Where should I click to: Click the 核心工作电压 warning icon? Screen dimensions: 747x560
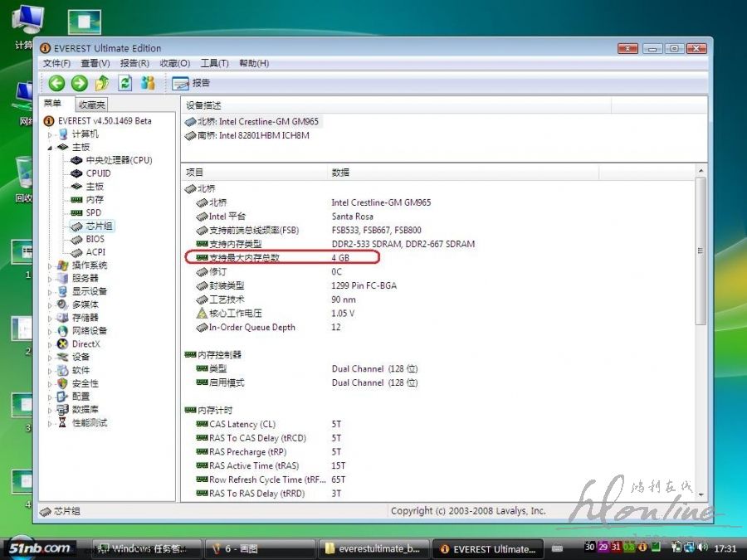coord(202,314)
